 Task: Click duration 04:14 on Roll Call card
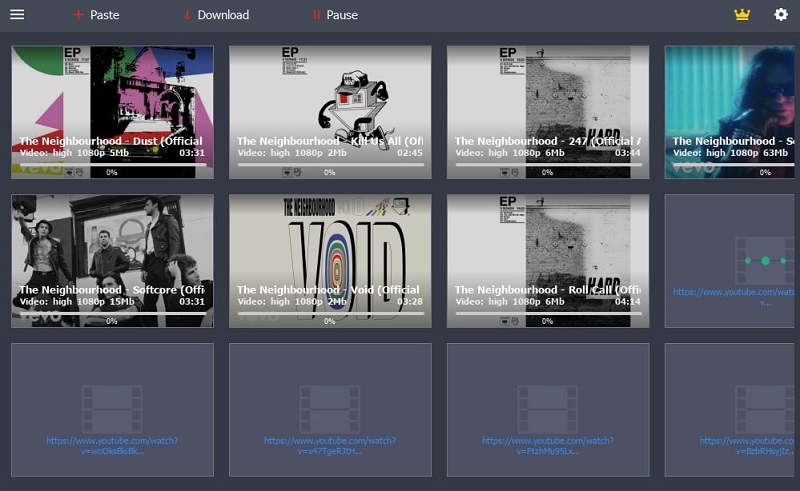[x=628, y=302]
